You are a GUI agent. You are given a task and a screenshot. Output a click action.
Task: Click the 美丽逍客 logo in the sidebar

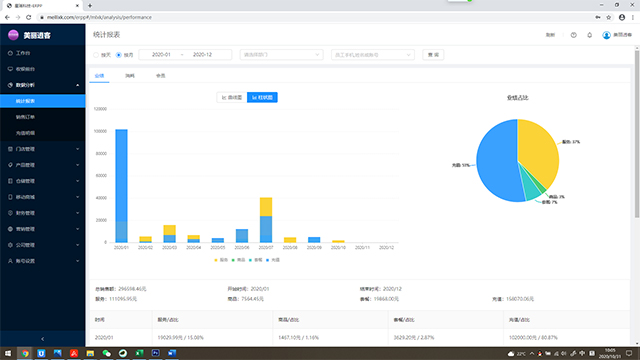pos(29,35)
